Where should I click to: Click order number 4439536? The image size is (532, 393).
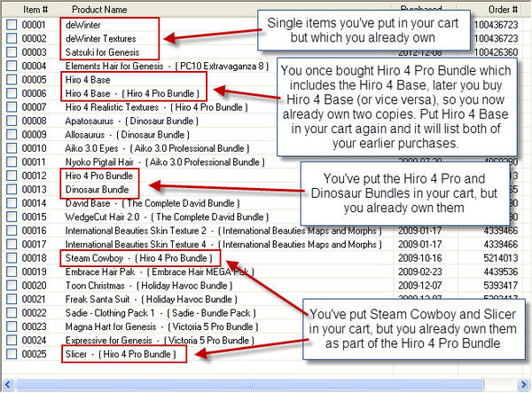pos(501,271)
